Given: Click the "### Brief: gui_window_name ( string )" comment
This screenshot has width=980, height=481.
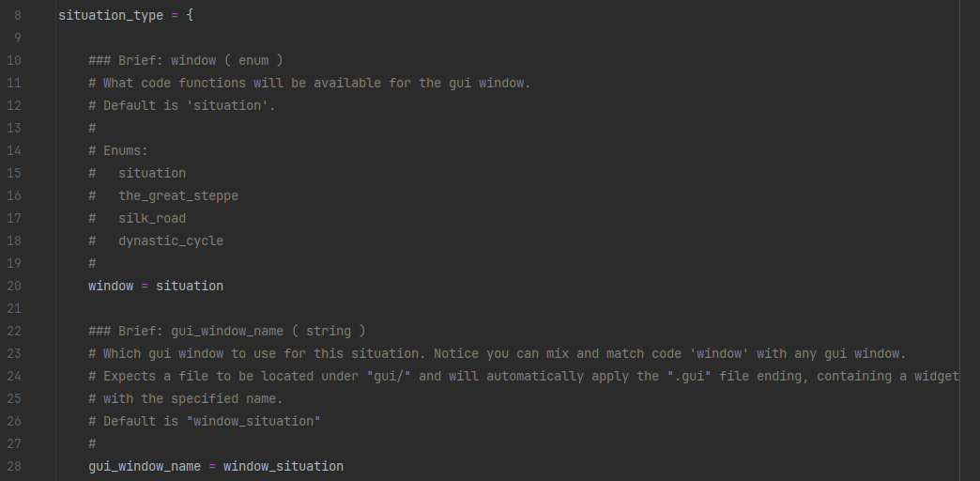Looking at the screenshot, I should click(x=227, y=332).
